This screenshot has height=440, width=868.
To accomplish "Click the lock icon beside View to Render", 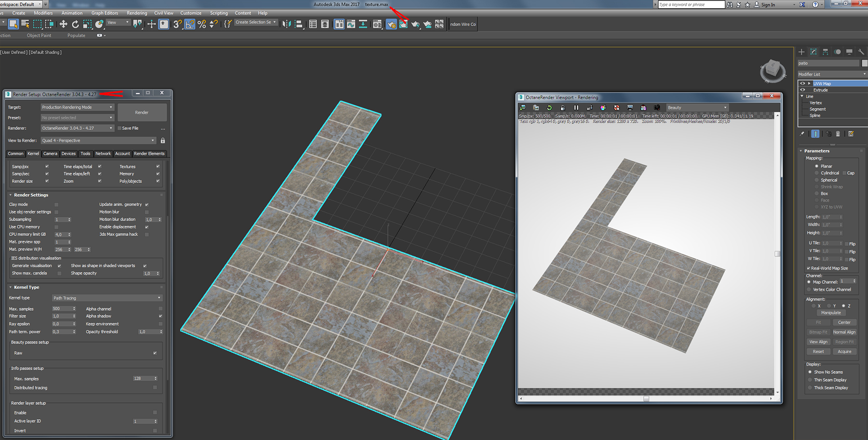I will tap(163, 140).
